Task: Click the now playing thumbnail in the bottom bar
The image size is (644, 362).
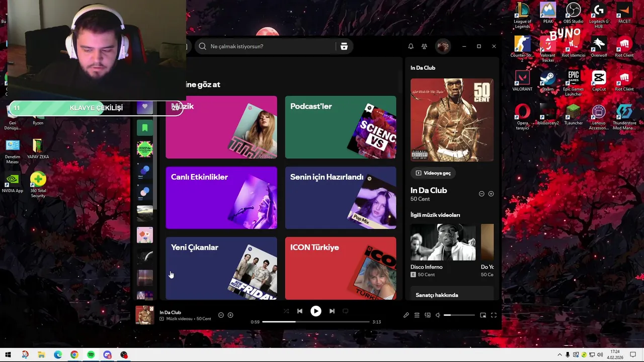Action: (x=145, y=315)
